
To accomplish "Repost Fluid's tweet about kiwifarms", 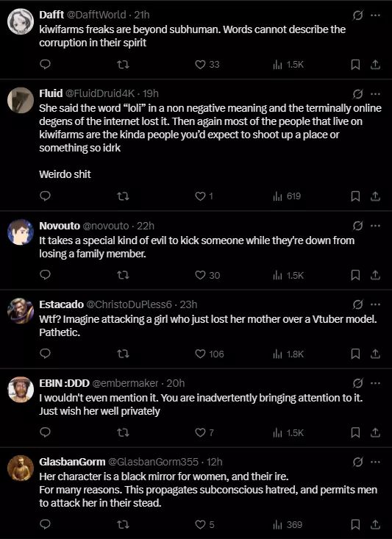I will click(123, 196).
